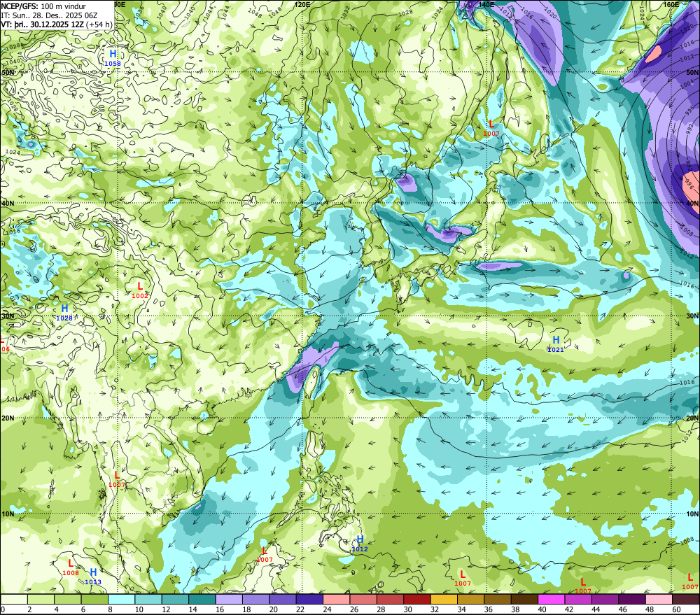Click the 50N label on the left edge
The height and width of the screenshot is (615, 700).
pyautogui.click(x=8, y=72)
